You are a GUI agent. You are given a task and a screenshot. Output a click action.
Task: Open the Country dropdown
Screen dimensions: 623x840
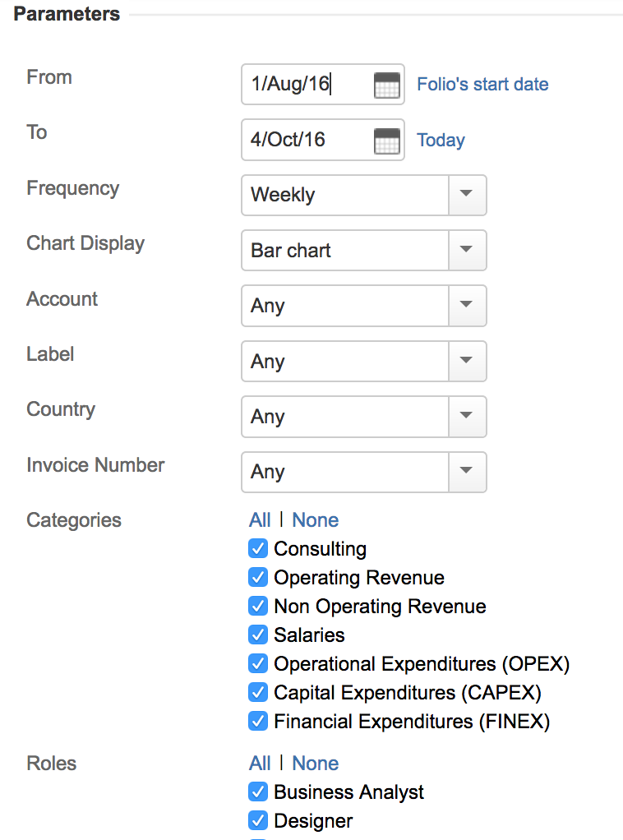click(467, 417)
